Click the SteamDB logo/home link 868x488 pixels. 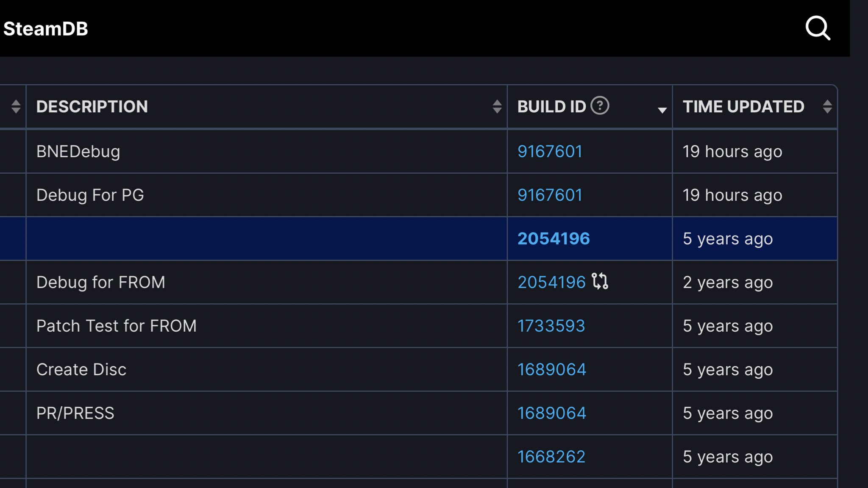[x=46, y=28]
